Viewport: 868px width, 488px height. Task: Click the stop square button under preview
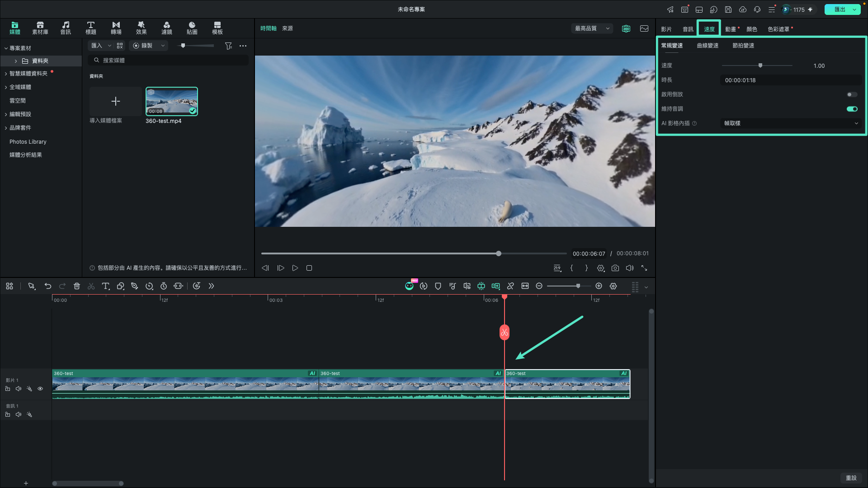(x=309, y=268)
